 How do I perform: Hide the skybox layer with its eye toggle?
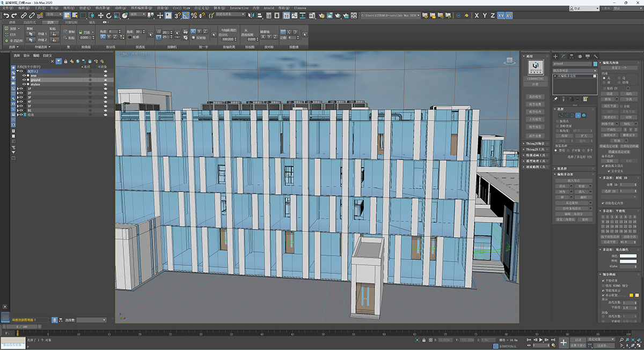(x=24, y=84)
